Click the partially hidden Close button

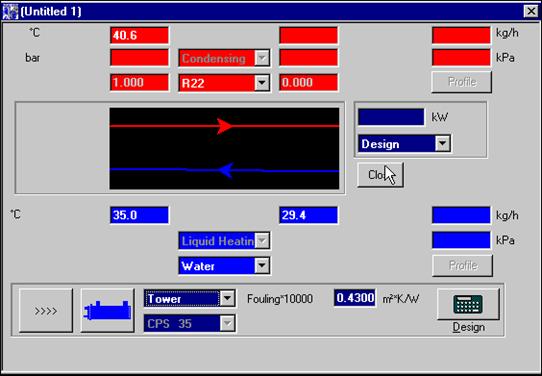pyautogui.click(x=380, y=175)
